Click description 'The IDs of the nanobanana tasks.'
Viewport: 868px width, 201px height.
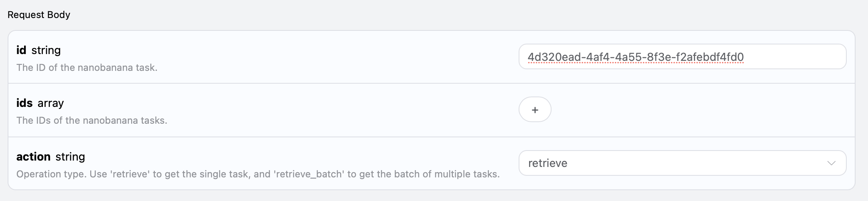pos(91,121)
